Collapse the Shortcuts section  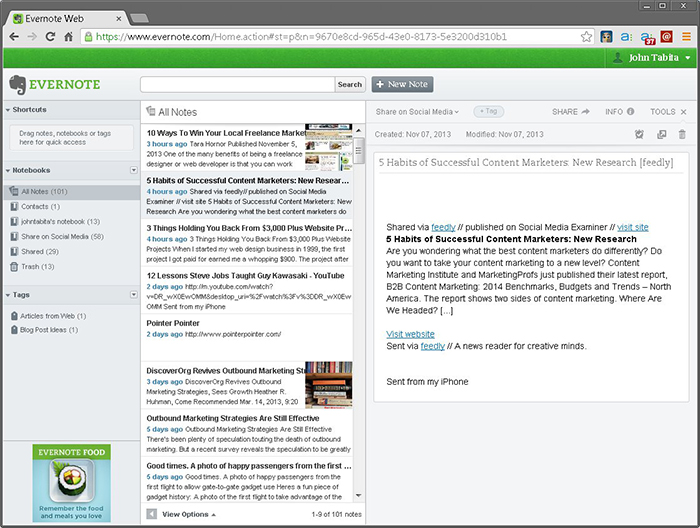coord(9,109)
